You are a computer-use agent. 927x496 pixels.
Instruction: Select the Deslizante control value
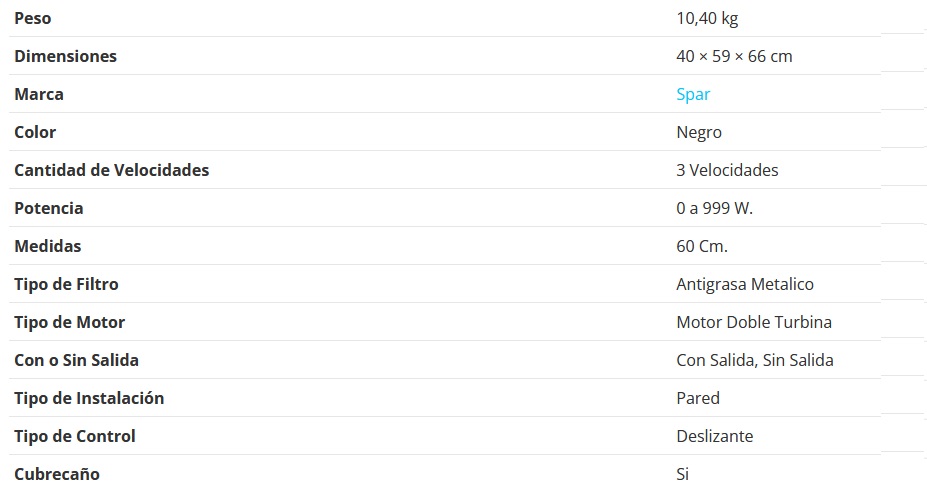coord(715,436)
